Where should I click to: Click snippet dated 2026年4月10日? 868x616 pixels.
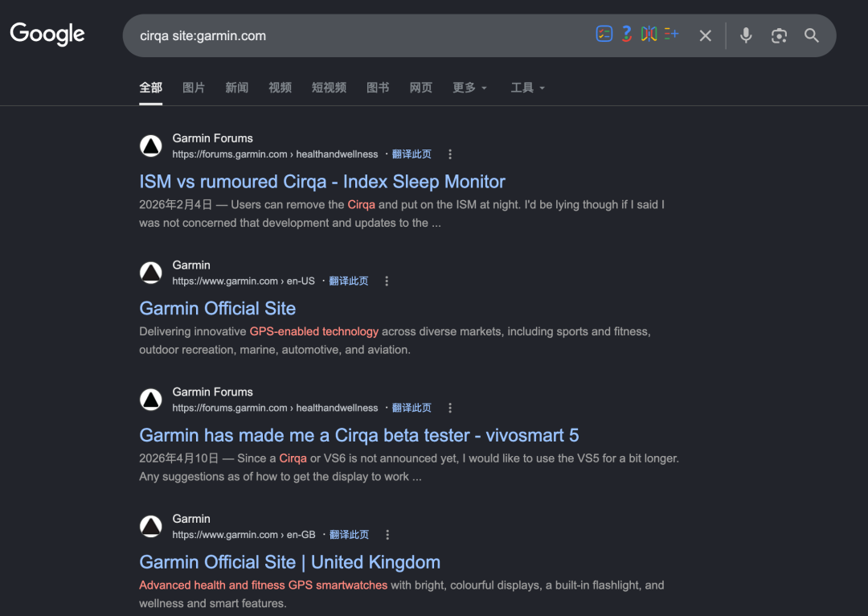(x=409, y=467)
